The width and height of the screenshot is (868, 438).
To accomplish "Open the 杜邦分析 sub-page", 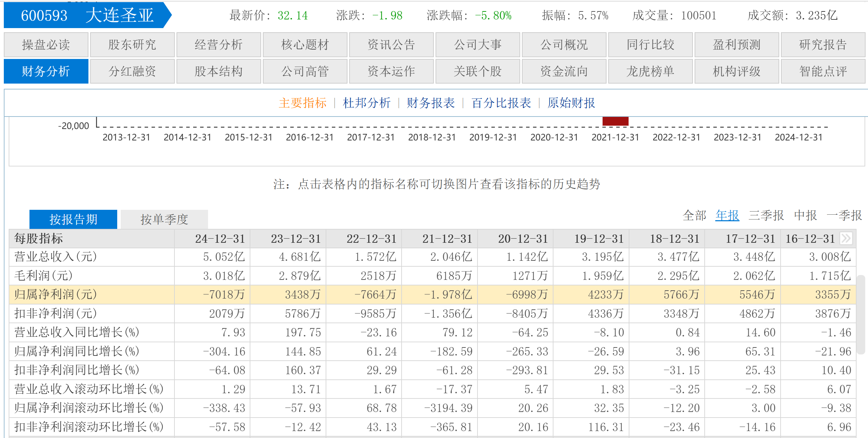I will (x=367, y=103).
